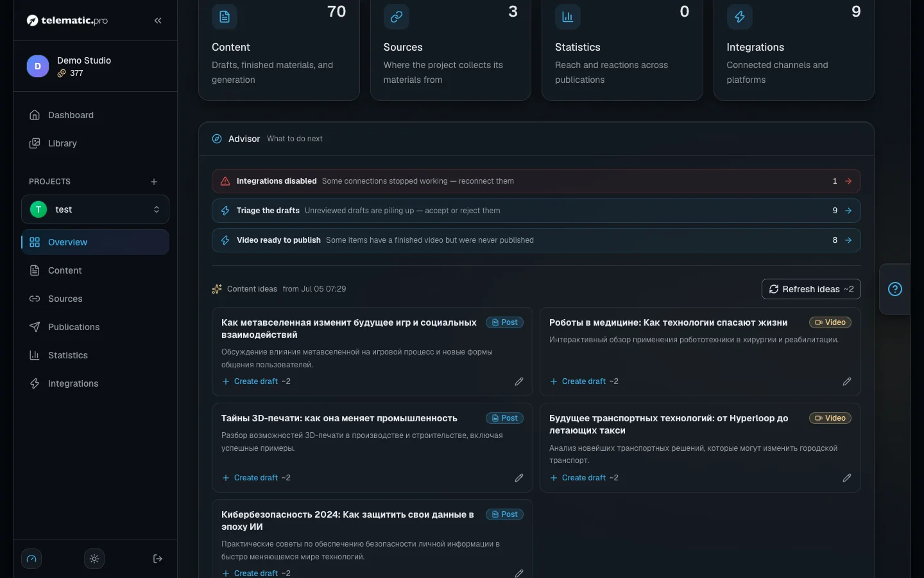Screen dimensions: 924x578
Task: Toggle the light/dark theme sun icon
Action: (94, 559)
